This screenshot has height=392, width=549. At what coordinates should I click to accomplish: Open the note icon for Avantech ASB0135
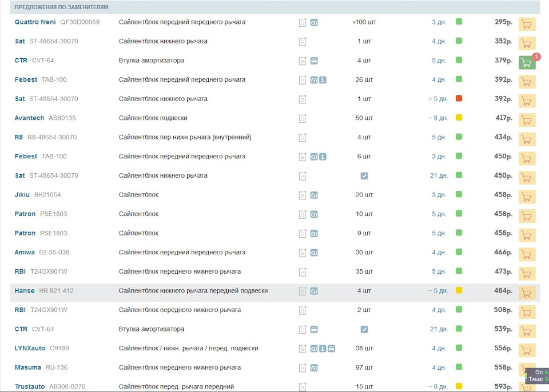click(303, 118)
